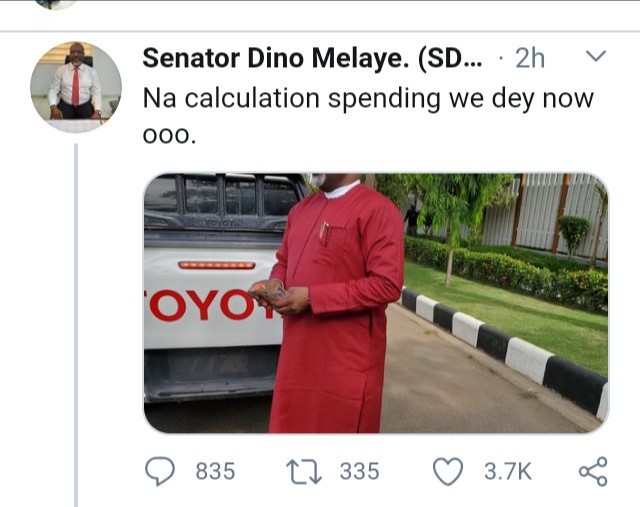The image size is (640, 507).
Task: Select the vertical thread connector line
Action: pyautogui.click(x=76, y=325)
